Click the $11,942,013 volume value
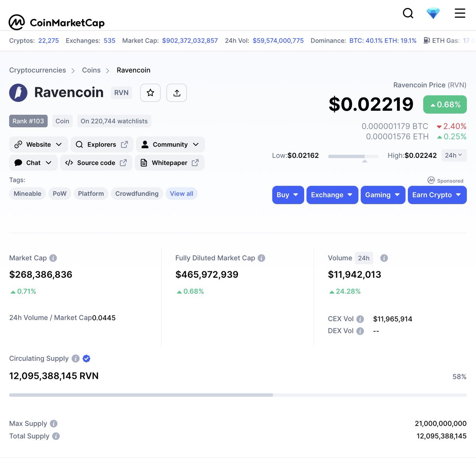 tap(355, 275)
